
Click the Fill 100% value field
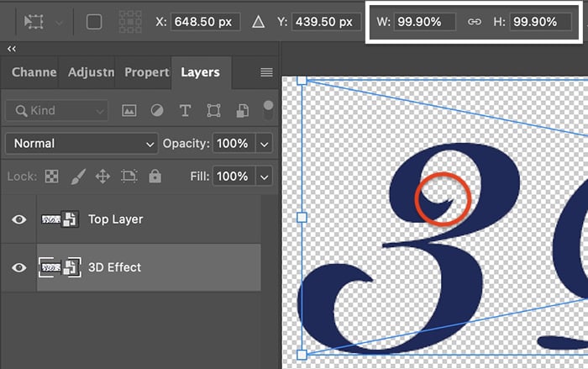click(x=234, y=176)
